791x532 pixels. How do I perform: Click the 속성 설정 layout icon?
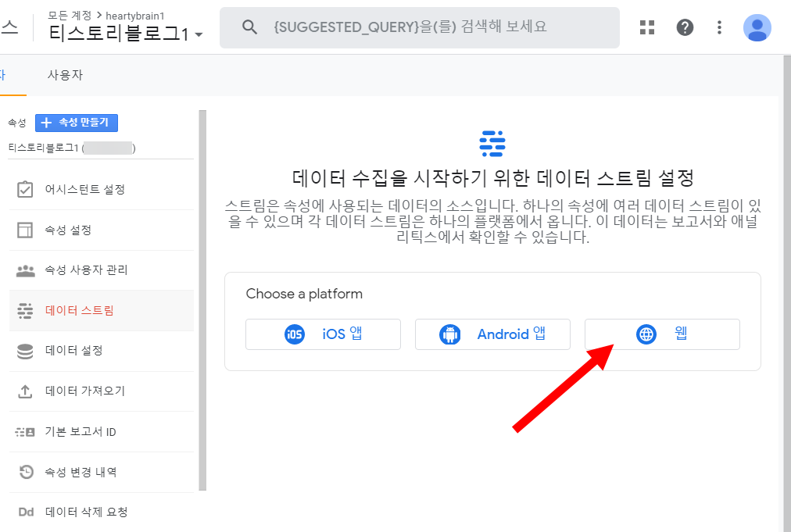25,230
